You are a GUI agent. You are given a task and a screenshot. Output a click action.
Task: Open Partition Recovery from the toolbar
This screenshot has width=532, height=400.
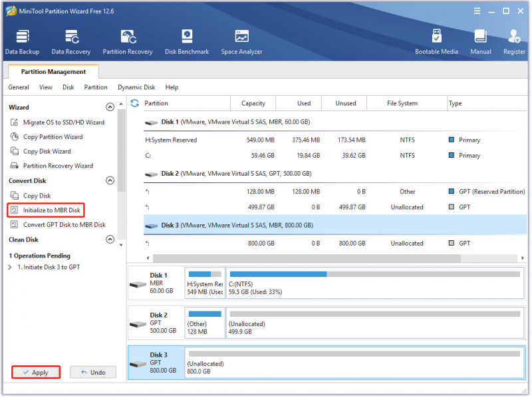(128, 42)
